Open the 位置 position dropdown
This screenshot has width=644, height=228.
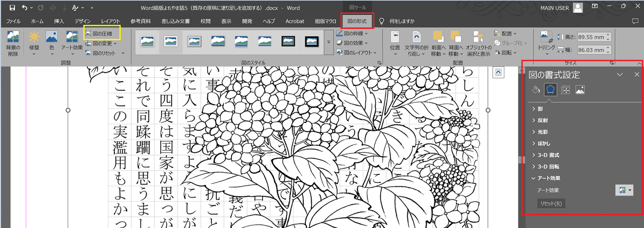395,44
